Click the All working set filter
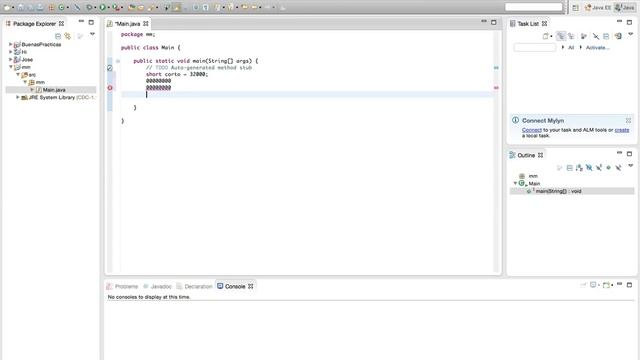640x360 pixels. (571, 48)
